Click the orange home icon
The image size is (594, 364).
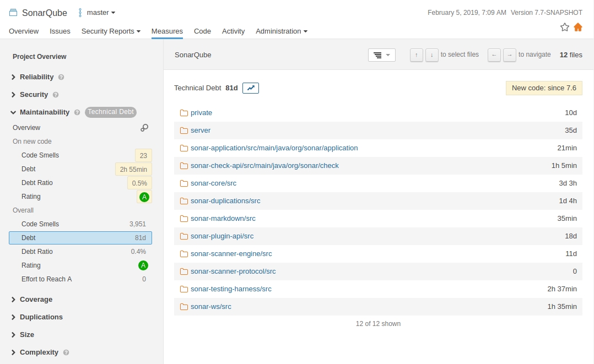pos(577,28)
